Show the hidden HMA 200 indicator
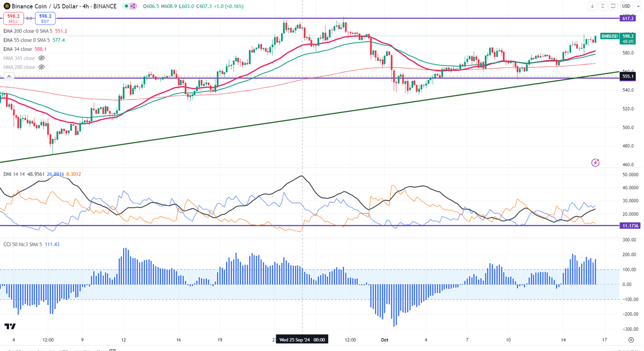The height and width of the screenshot is (351, 644). (x=41, y=67)
